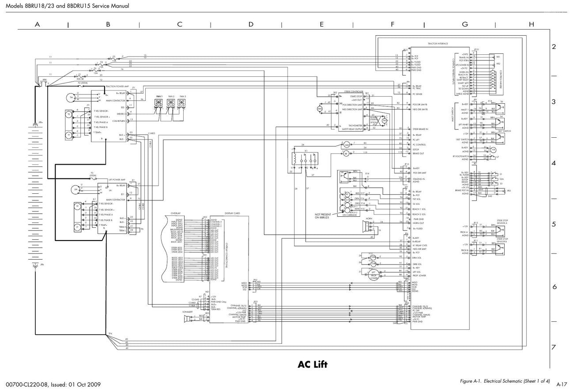Click the LT temperature sensor circle

tap(77, 226)
